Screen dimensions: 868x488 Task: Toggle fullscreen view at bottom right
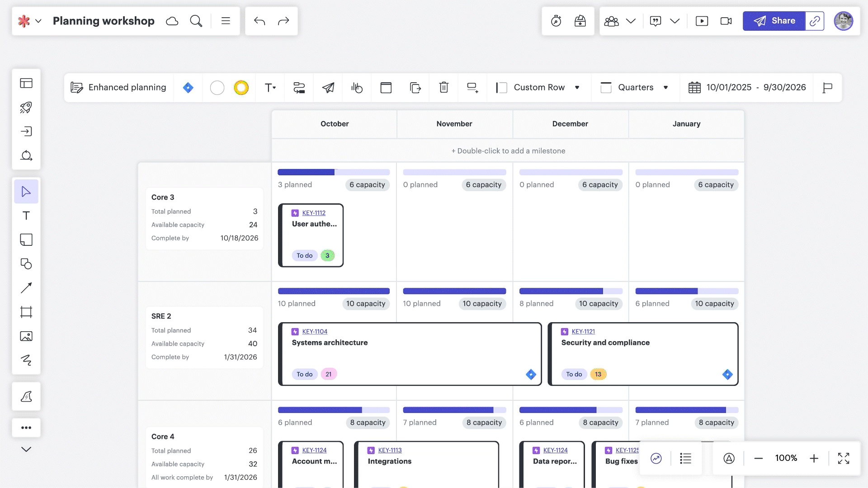844,458
